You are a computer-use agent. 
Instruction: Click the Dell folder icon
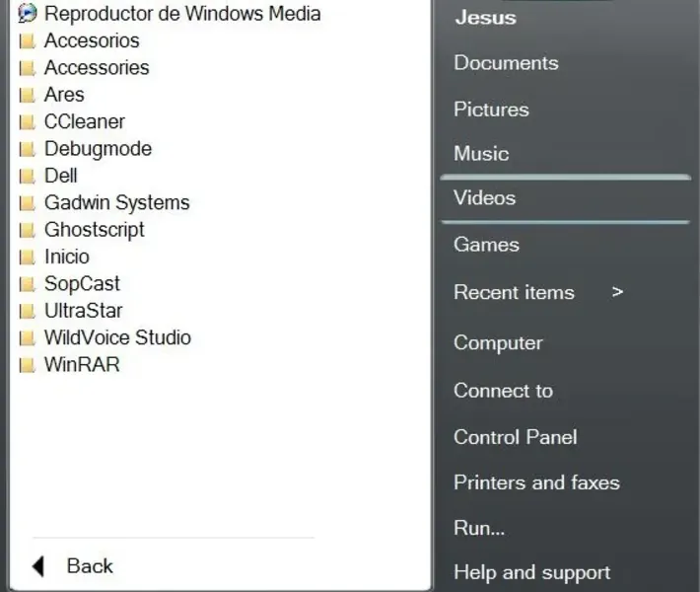click(27, 177)
